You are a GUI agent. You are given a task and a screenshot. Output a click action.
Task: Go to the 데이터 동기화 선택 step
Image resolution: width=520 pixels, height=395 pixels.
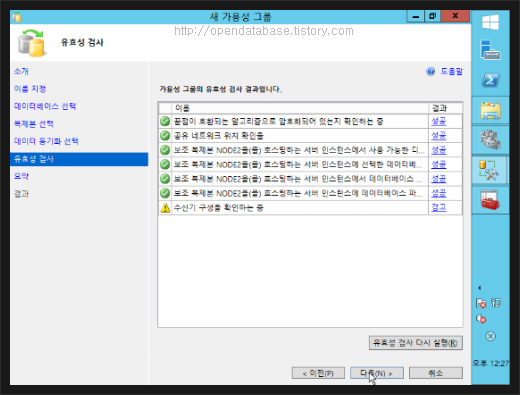(x=46, y=141)
